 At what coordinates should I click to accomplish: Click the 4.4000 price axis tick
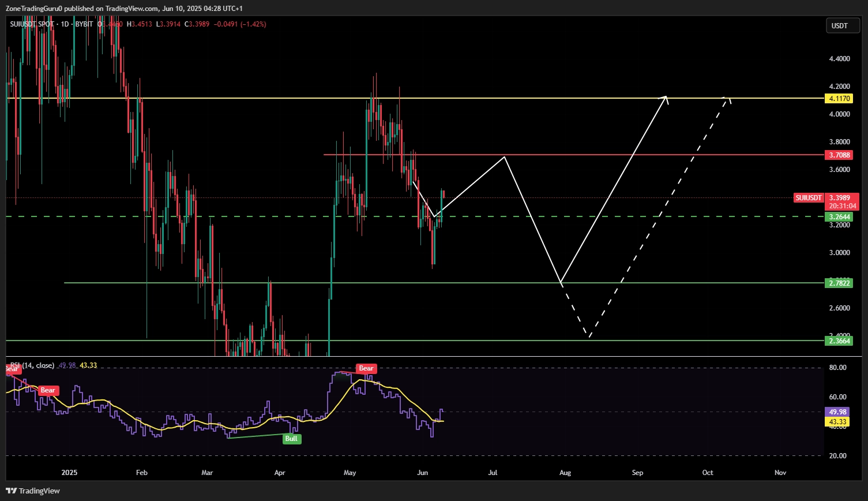pos(839,59)
